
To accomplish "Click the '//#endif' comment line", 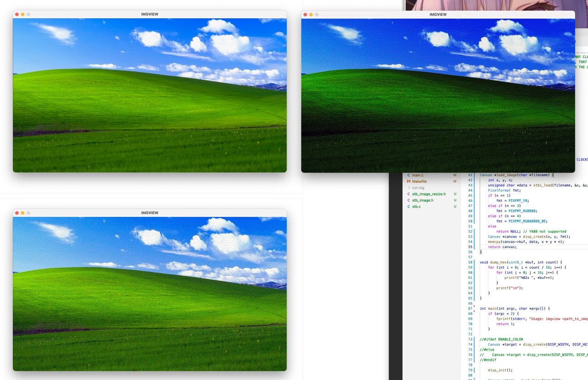I will (488, 360).
